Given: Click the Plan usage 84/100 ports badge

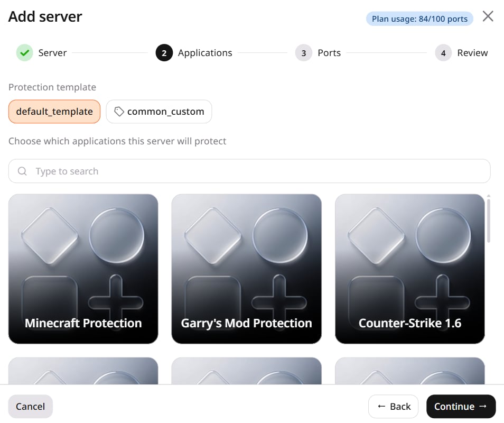Looking at the screenshot, I should pyautogui.click(x=419, y=19).
